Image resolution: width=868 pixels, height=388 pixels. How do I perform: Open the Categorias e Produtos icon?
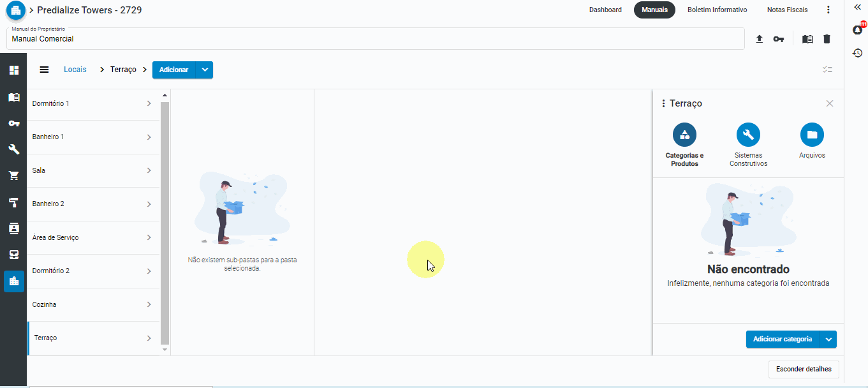684,135
